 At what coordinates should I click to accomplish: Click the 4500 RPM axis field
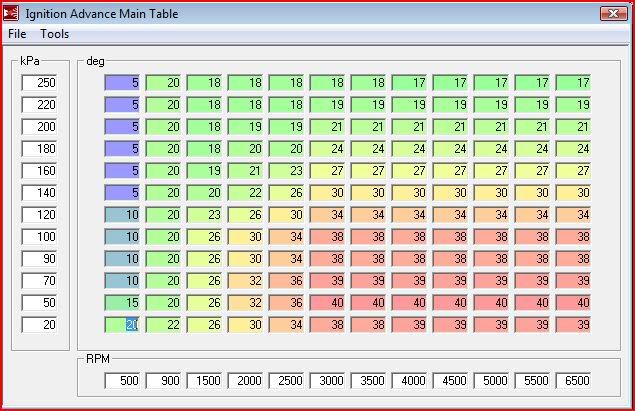[x=450, y=381]
